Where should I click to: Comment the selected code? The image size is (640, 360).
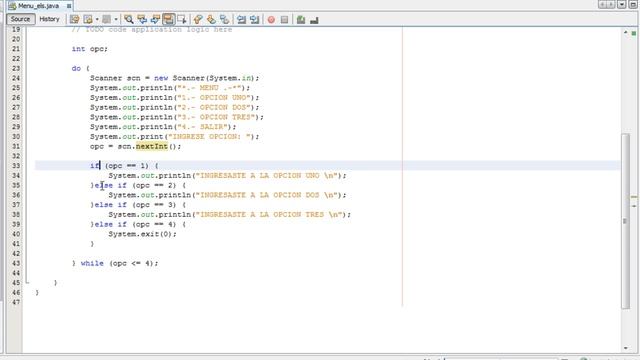[301, 20]
